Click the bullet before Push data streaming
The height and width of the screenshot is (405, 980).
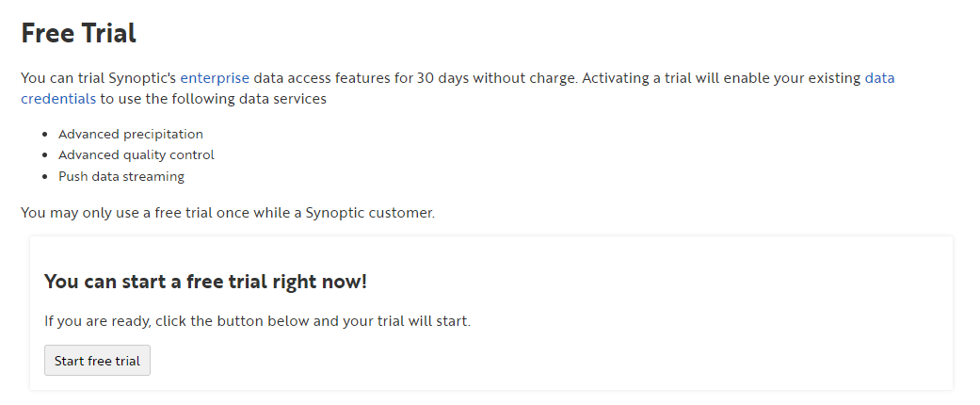[x=45, y=176]
